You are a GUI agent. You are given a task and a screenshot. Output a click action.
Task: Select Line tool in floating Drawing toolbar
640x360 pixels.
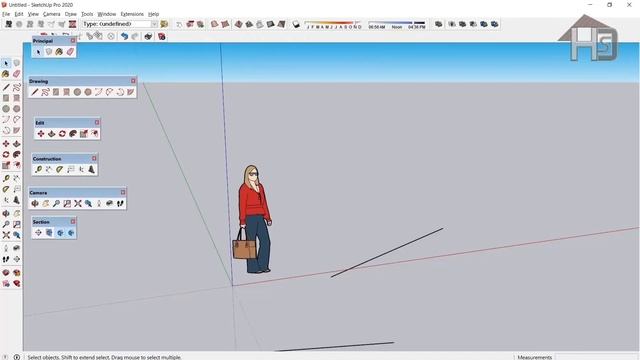click(x=35, y=92)
